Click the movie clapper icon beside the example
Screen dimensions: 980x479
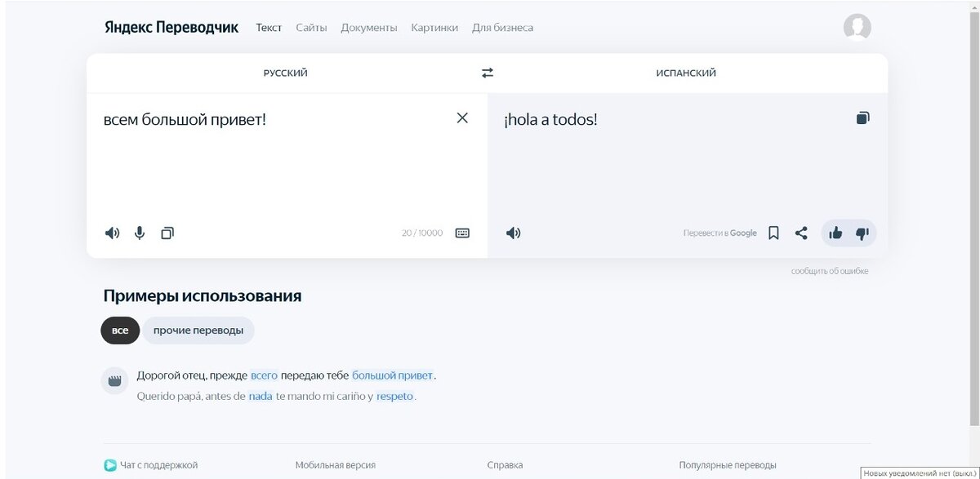tap(114, 380)
